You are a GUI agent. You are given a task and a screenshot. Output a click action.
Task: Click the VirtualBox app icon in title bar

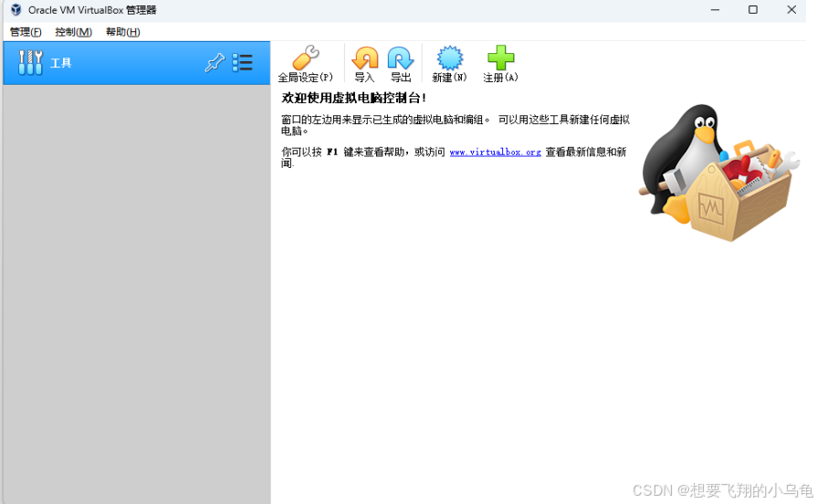coord(16,10)
